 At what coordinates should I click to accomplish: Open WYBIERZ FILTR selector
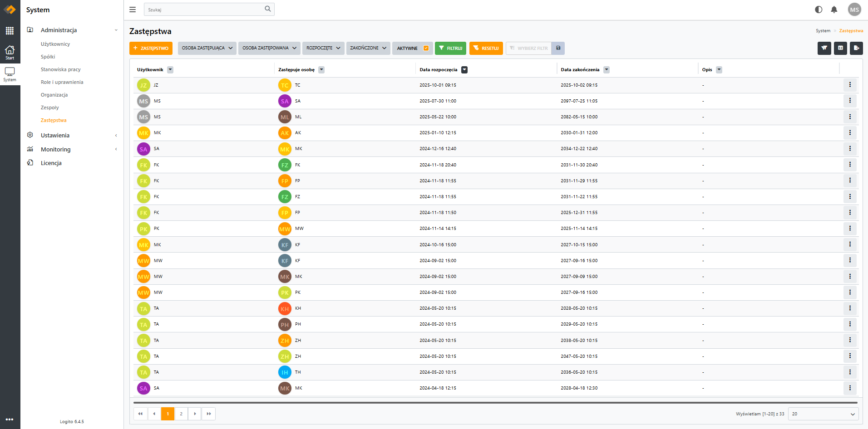tap(529, 48)
